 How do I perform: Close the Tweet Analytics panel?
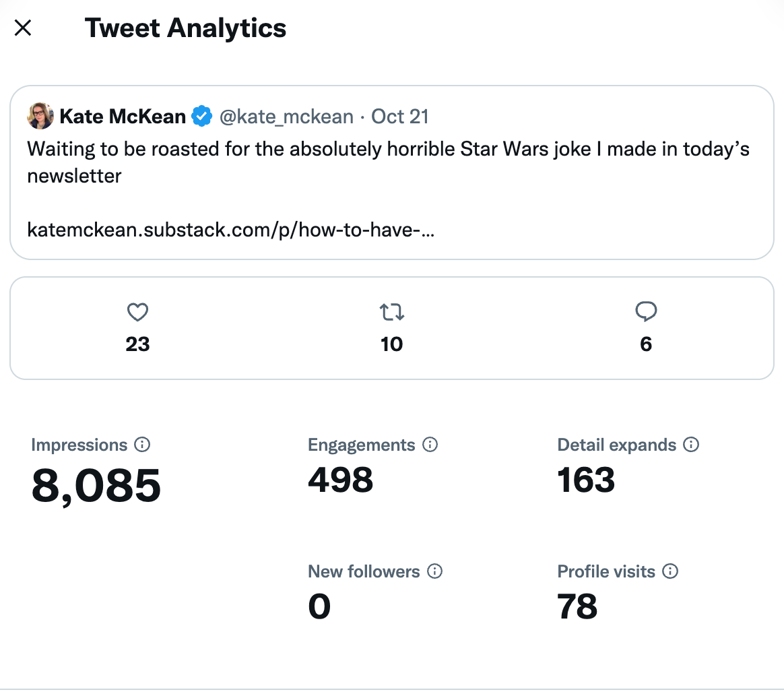[x=23, y=28]
